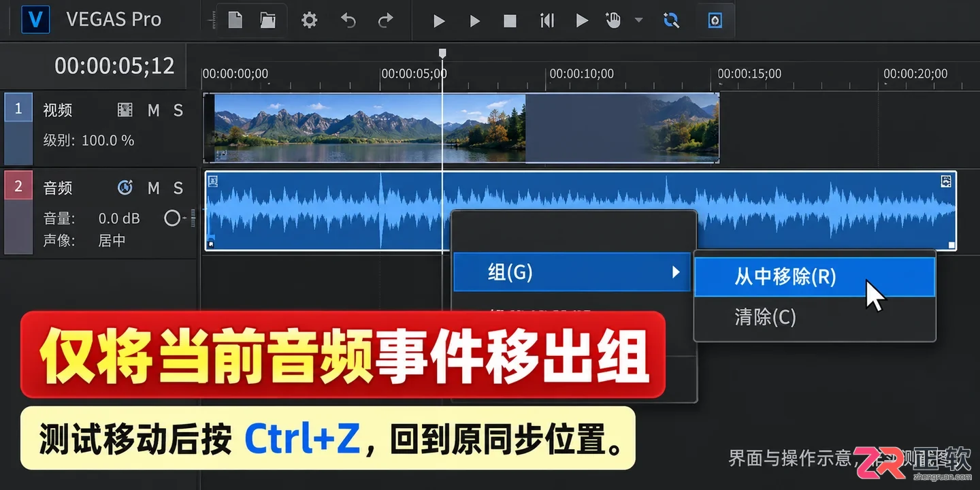Open settings with the gear icon
This screenshot has height=490, width=980.
(310, 20)
